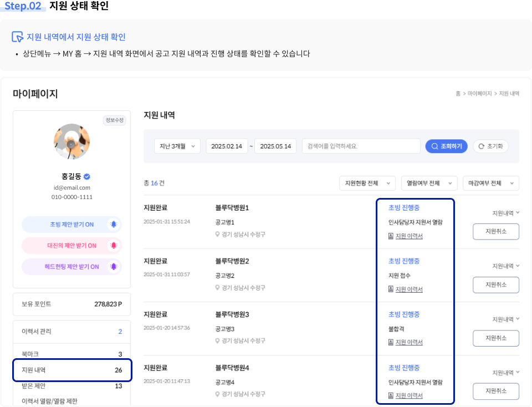The width and height of the screenshot is (532, 407).
Task: Toggle 초빙 제안 받기 ON switch
Action: tap(71, 225)
